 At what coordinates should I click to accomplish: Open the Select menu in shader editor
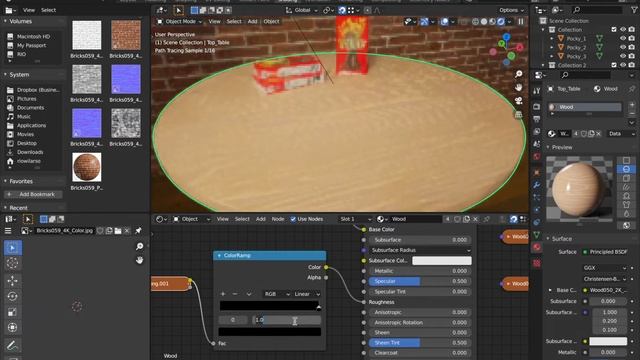(x=242, y=219)
